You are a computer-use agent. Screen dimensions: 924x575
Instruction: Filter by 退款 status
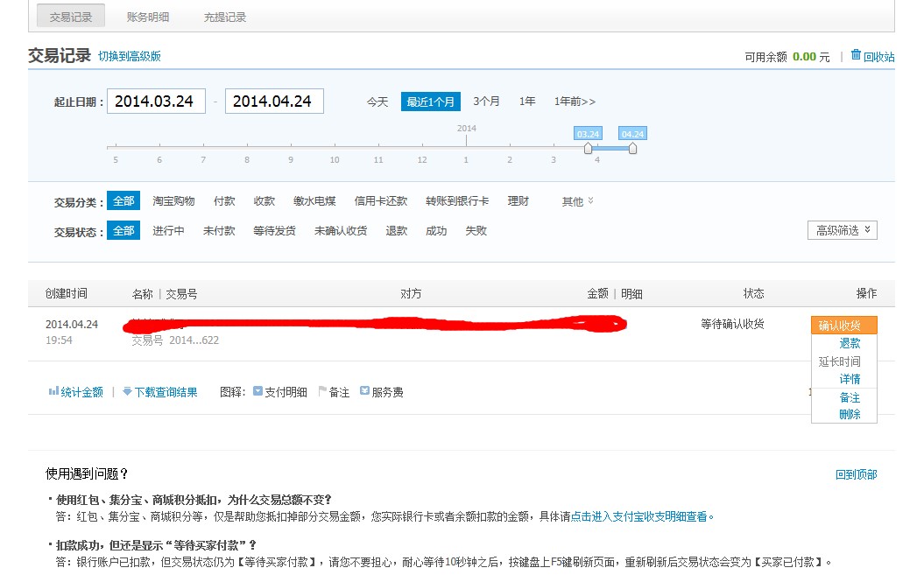396,230
